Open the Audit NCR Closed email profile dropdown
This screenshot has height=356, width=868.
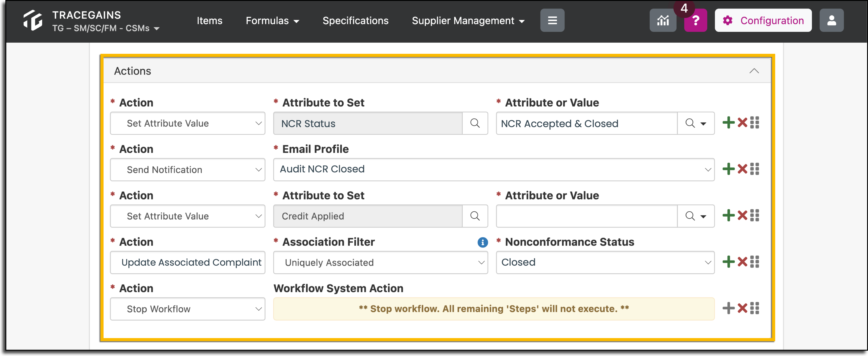[494, 169]
